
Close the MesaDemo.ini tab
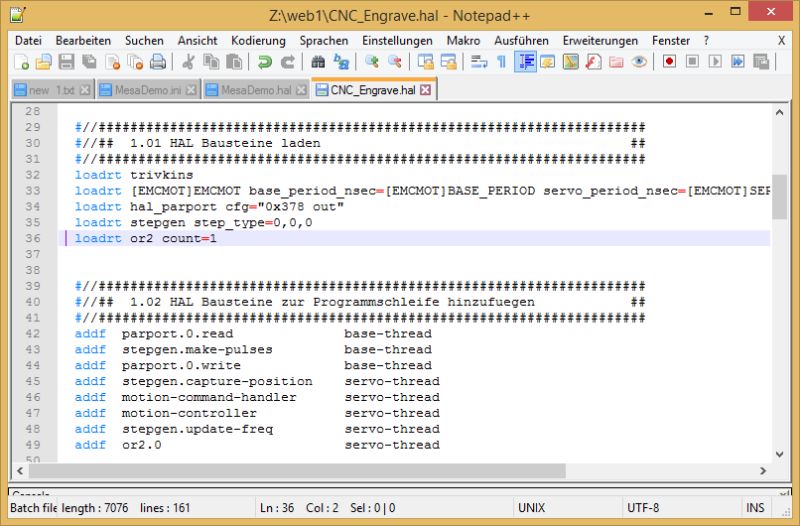[191, 90]
